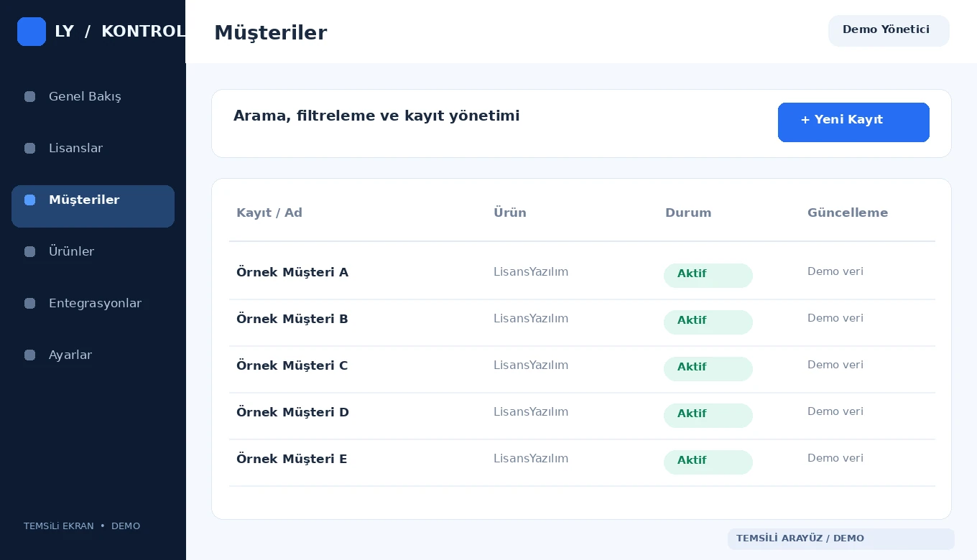Click Demo veri in the Örnek Müşteri C row

click(x=835, y=365)
